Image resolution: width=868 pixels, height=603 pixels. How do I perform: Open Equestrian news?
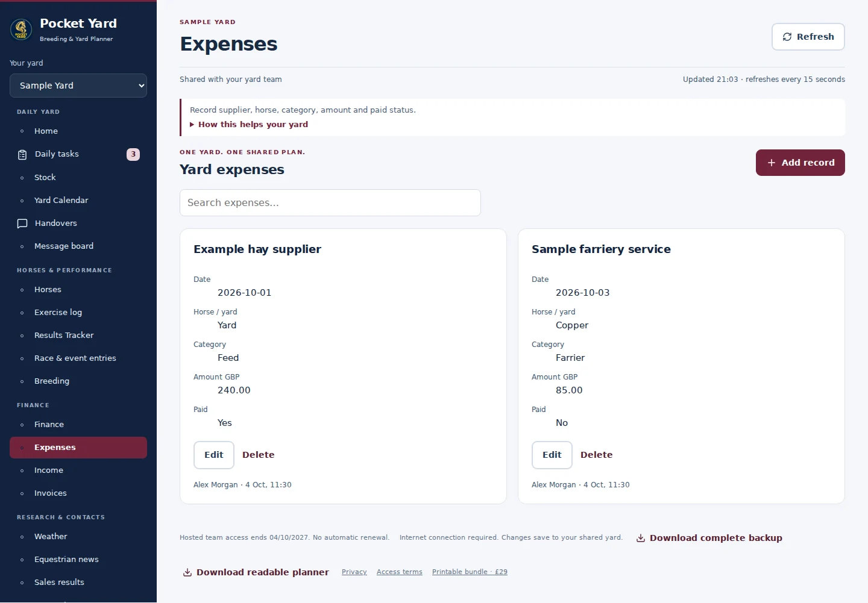point(78,560)
